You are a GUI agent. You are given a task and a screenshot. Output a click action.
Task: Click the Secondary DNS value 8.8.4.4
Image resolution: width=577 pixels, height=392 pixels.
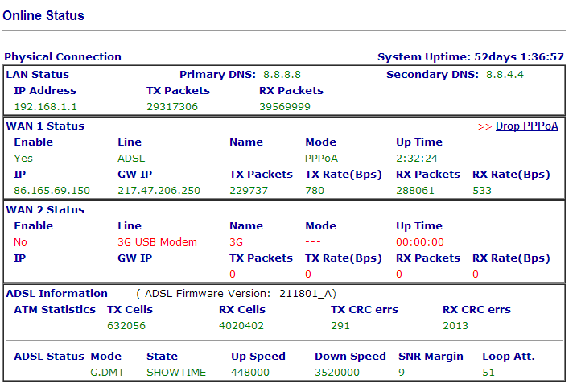(x=505, y=75)
